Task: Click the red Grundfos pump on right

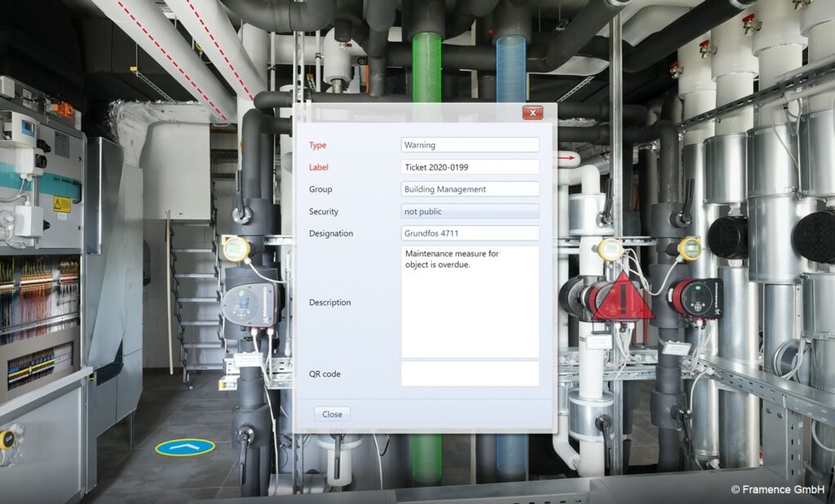Action: coord(696,298)
